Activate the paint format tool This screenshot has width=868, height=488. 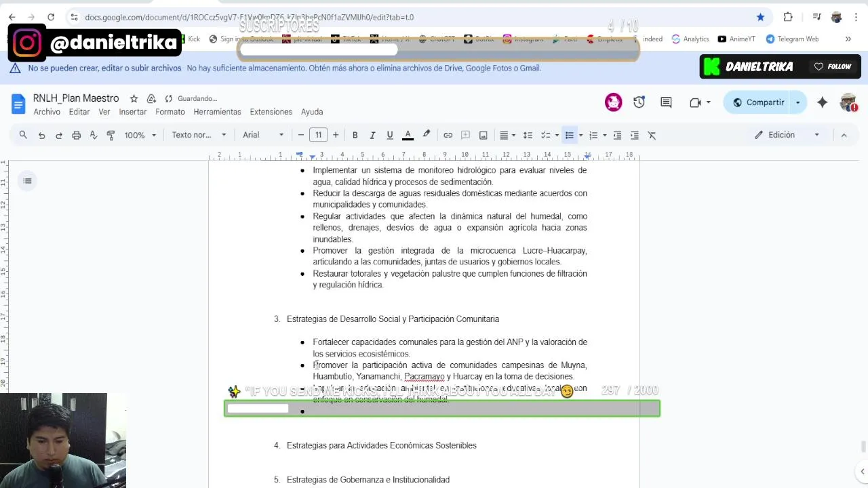click(x=111, y=135)
